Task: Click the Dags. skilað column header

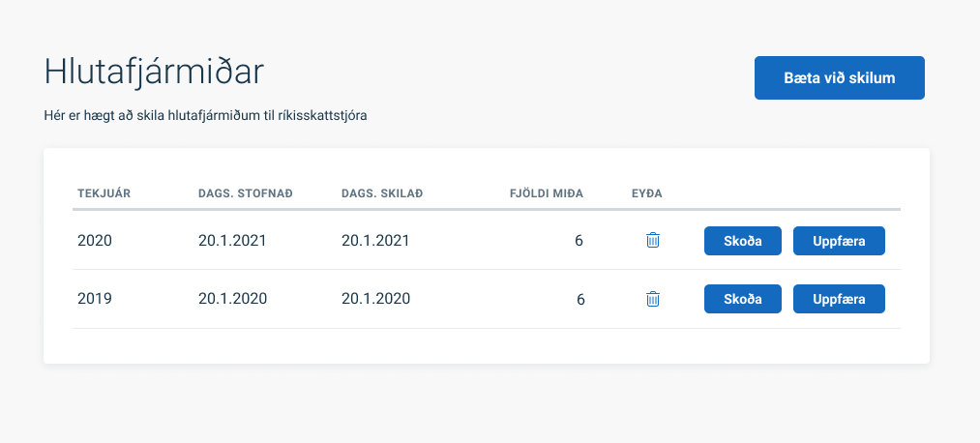Action: click(x=382, y=193)
